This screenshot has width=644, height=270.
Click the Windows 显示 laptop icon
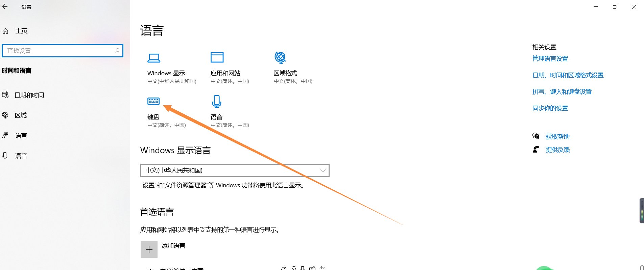click(154, 58)
